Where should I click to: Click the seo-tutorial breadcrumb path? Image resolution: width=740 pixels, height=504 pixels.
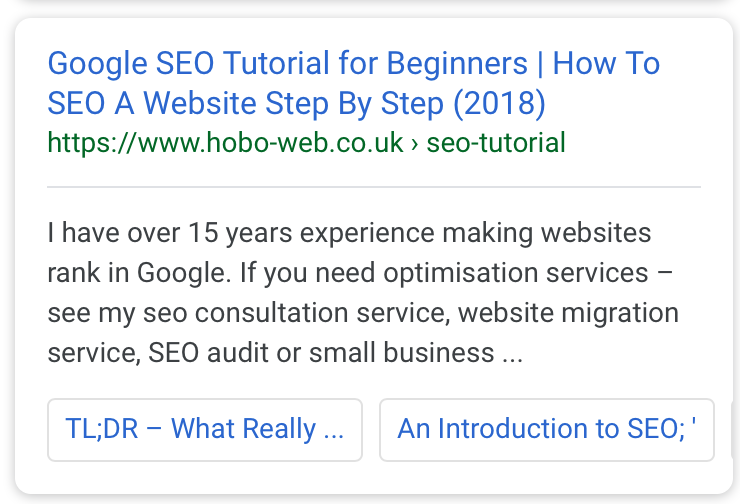tap(496, 143)
